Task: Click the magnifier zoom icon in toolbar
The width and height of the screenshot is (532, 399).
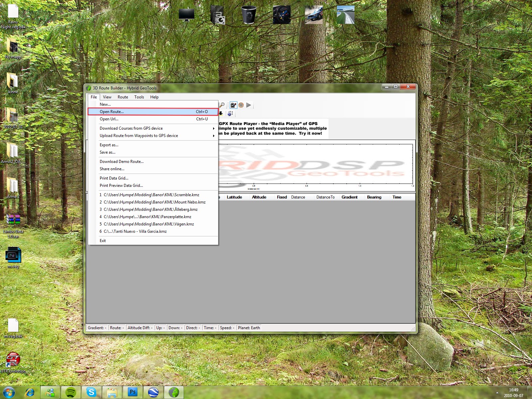Action: coord(222,105)
